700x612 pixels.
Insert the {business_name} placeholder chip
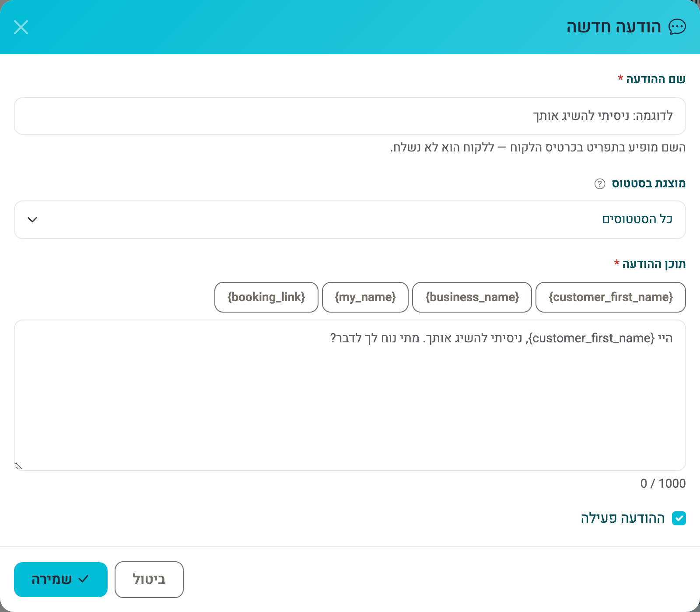(x=472, y=297)
